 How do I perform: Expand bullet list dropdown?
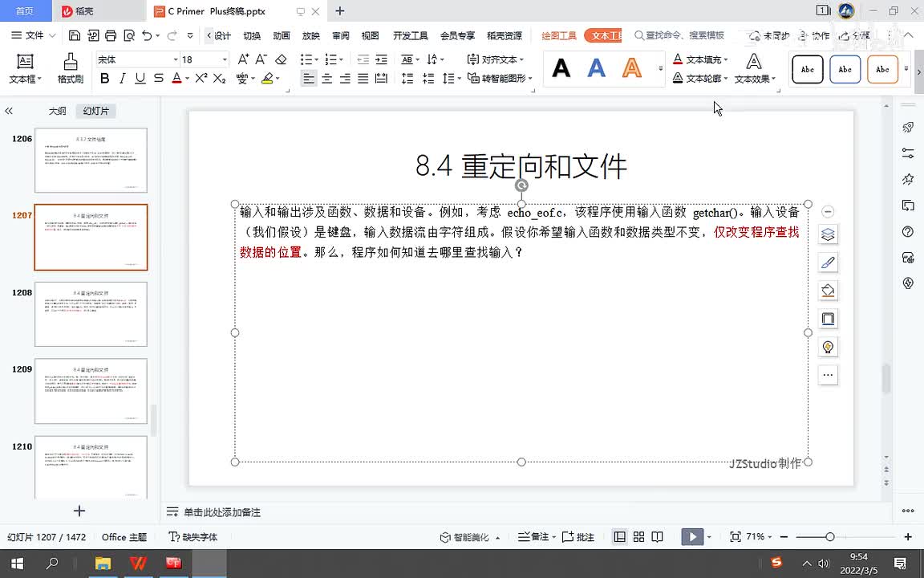(317, 59)
